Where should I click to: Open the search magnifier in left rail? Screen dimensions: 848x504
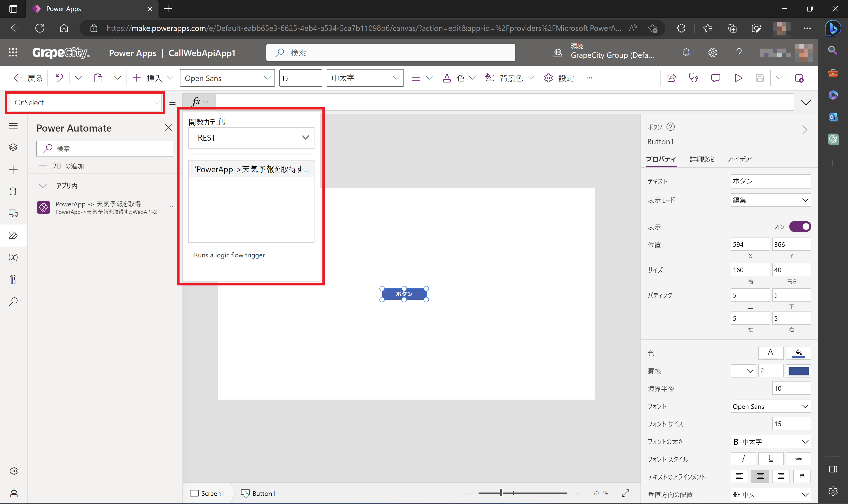[13, 302]
